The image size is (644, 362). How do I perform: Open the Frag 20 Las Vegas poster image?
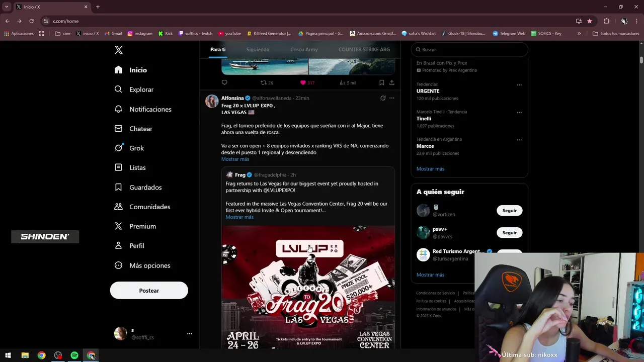tap(308, 287)
